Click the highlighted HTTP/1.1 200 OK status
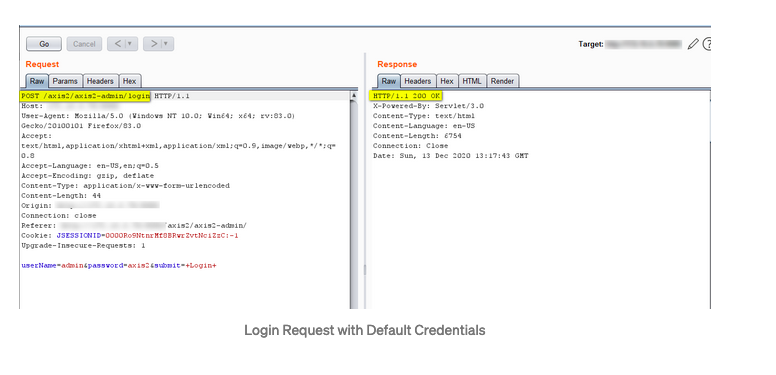Viewport: 776px width, 375px height. point(407,96)
